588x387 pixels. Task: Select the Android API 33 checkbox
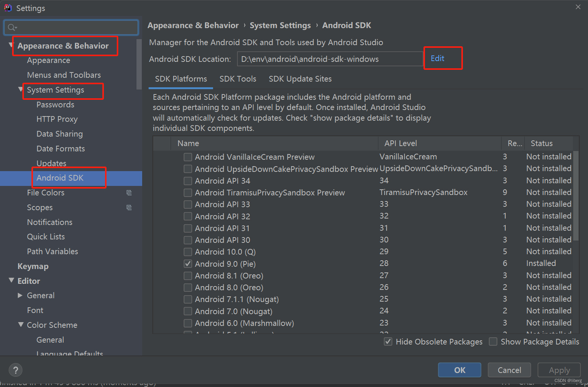(188, 204)
